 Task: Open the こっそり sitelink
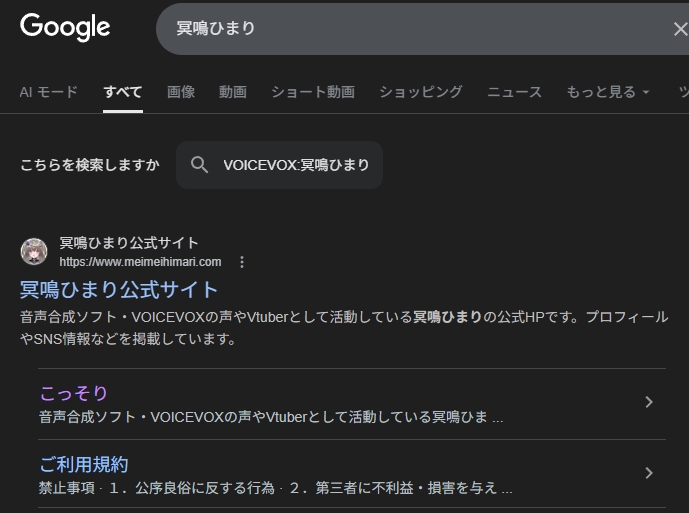(x=73, y=393)
